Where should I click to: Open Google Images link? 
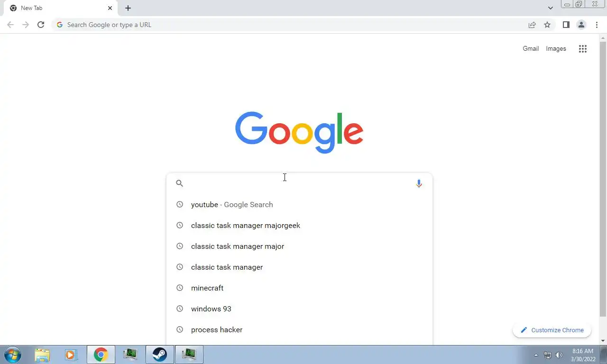(556, 48)
